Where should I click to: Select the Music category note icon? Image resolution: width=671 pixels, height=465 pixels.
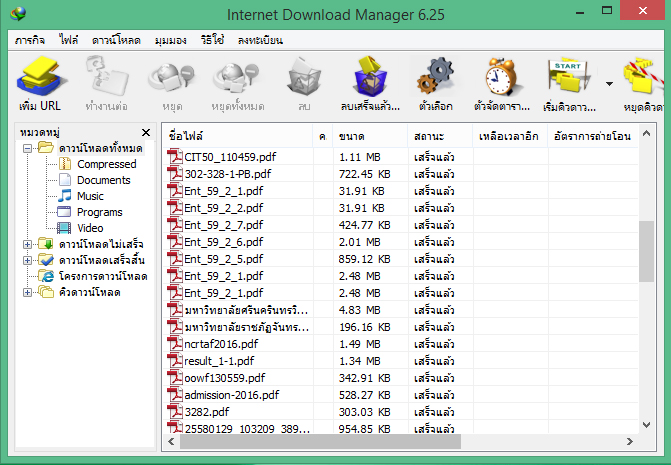(x=65, y=196)
